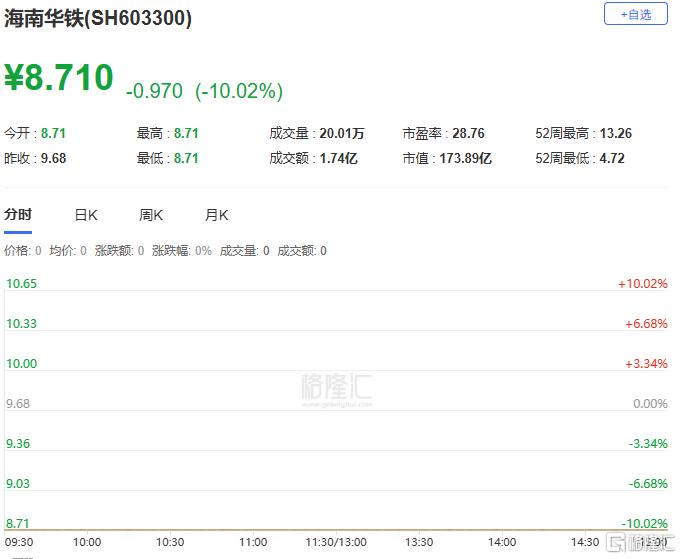Switch to the 分时 intraday tab

[x=18, y=215]
